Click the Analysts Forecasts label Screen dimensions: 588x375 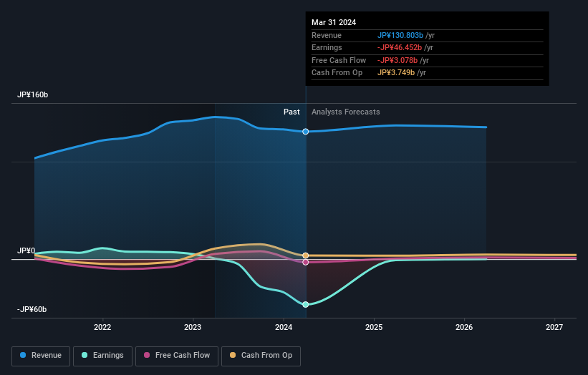(346, 112)
